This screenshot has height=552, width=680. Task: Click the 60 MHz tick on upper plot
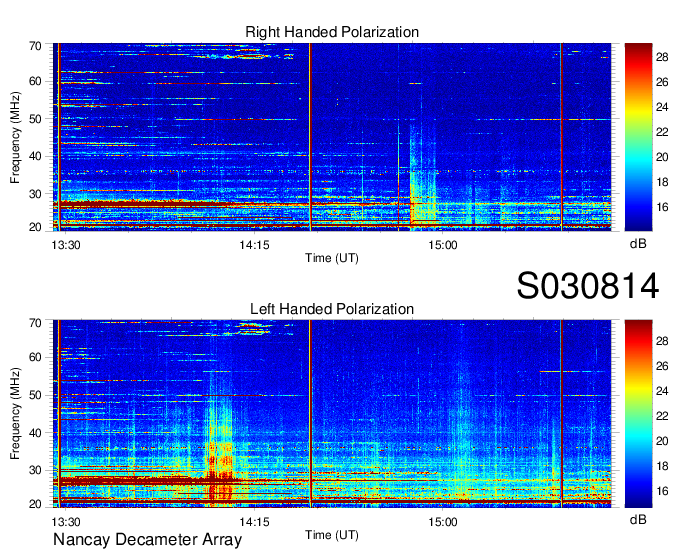[x=35, y=81]
